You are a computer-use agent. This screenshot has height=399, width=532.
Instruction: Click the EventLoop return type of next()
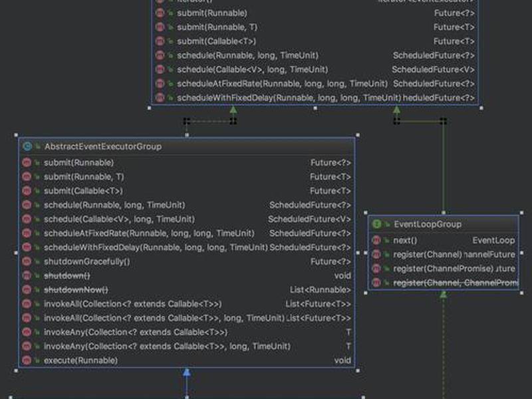coord(493,241)
